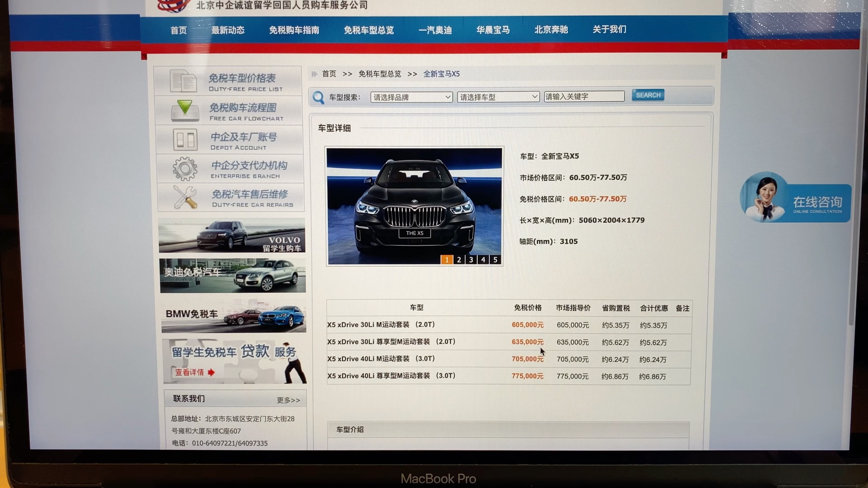Click the duty-free price list document icon
The width and height of the screenshot is (868, 488).
tap(183, 81)
